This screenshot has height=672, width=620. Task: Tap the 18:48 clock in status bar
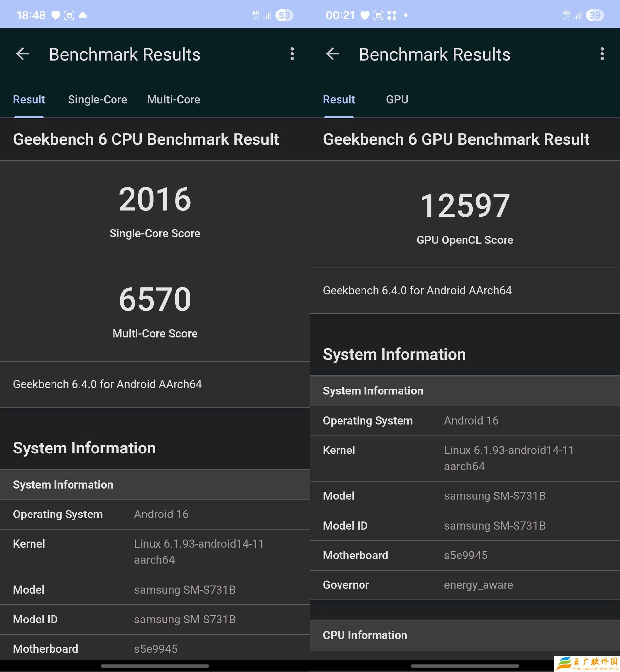pyautogui.click(x=31, y=15)
